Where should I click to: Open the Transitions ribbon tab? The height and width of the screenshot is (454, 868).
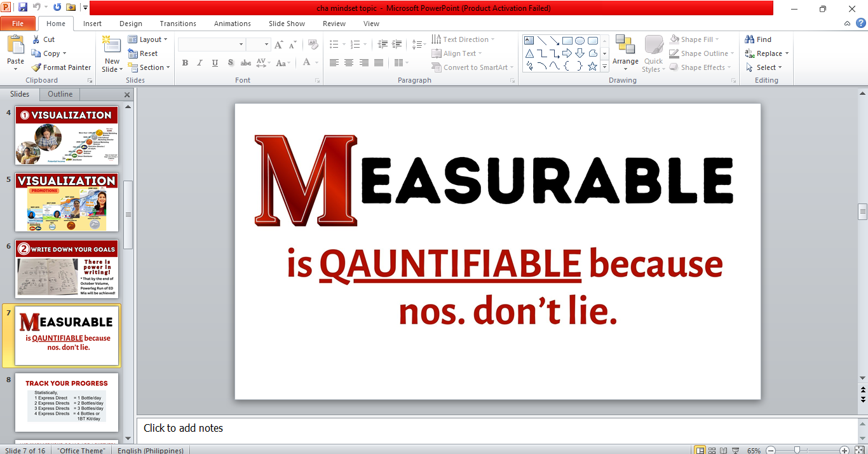[178, 24]
